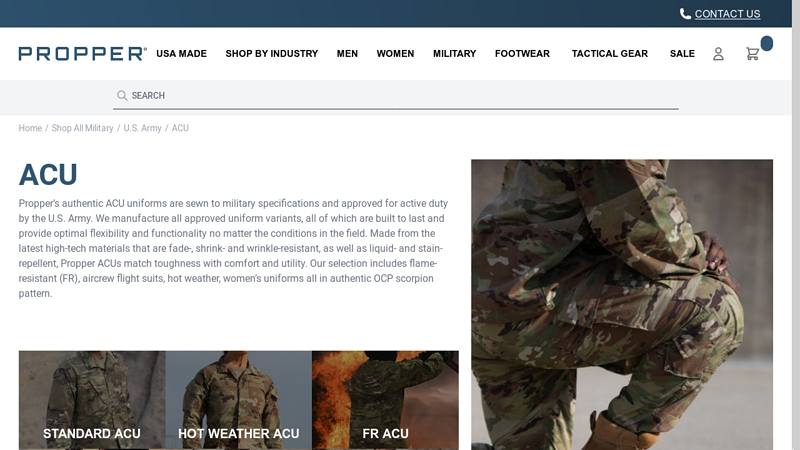800x450 pixels.
Task: Open the shopping cart icon
Action: pyautogui.click(x=752, y=54)
